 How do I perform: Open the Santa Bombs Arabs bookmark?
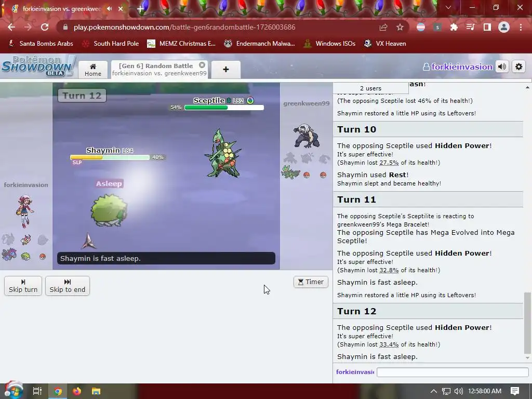coord(41,44)
